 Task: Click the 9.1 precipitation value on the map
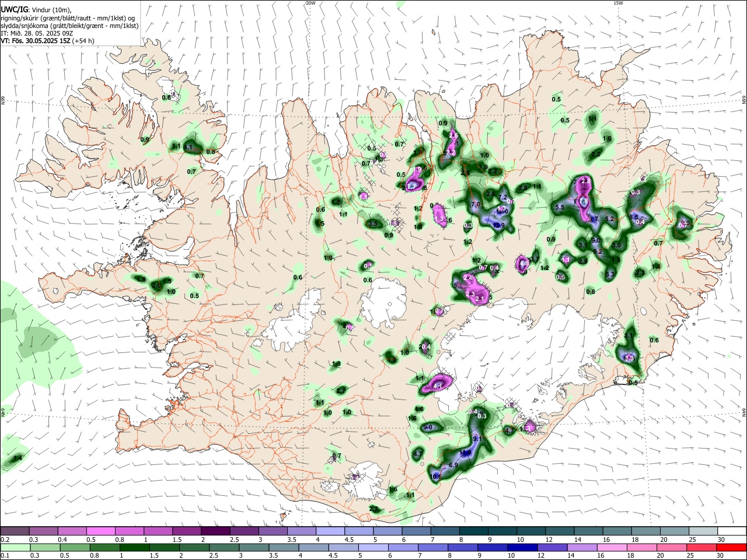pyautogui.click(x=477, y=439)
